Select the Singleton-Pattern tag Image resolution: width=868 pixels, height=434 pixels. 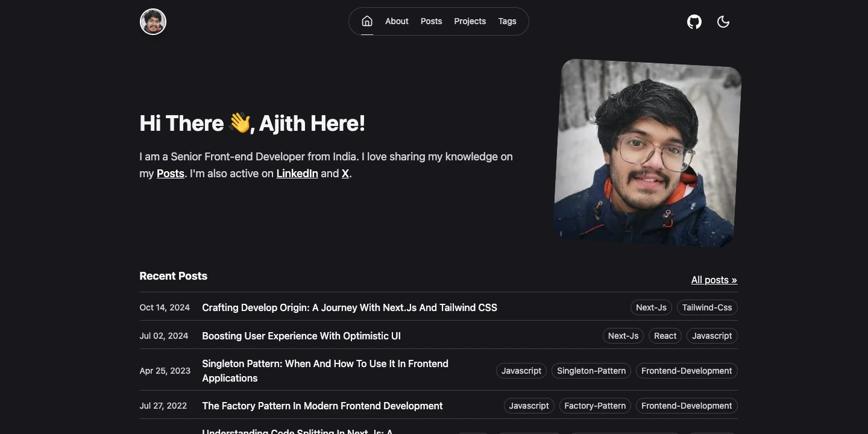[x=591, y=371]
